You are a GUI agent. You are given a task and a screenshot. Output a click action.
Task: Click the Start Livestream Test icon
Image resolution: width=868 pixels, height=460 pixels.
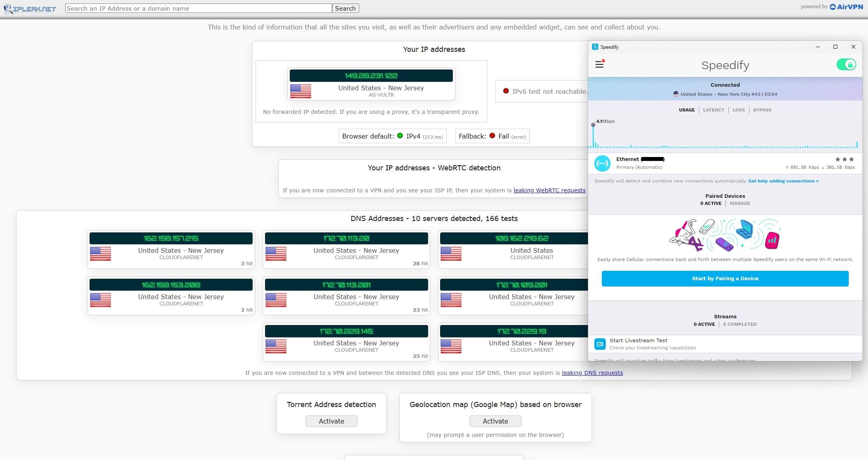click(x=601, y=343)
